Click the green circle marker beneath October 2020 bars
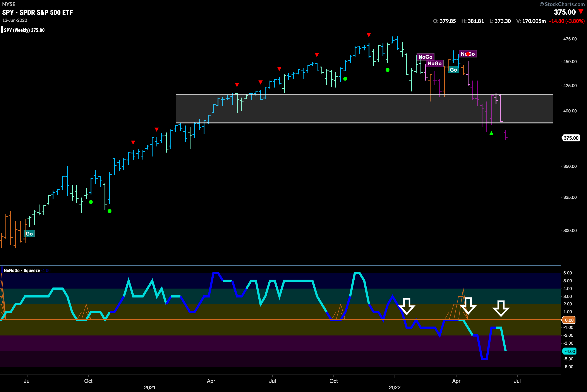 coord(91,202)
